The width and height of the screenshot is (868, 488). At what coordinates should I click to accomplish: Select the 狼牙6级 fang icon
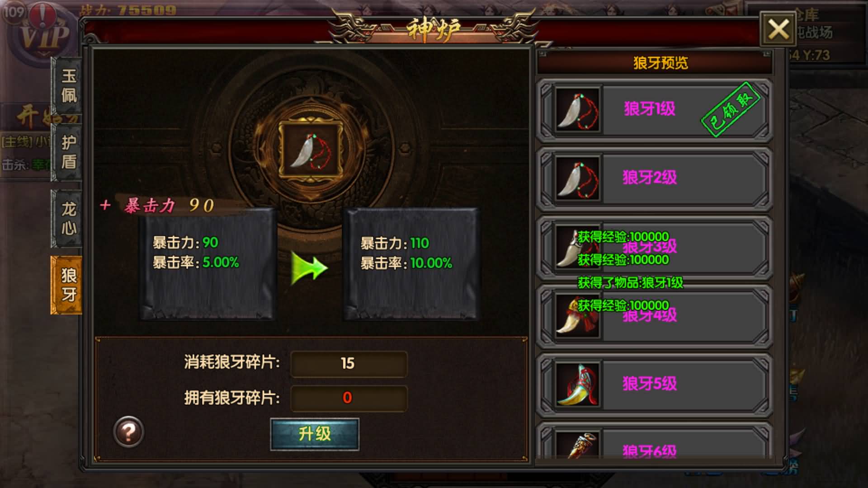pyautogui.click(x=577, y=446)
